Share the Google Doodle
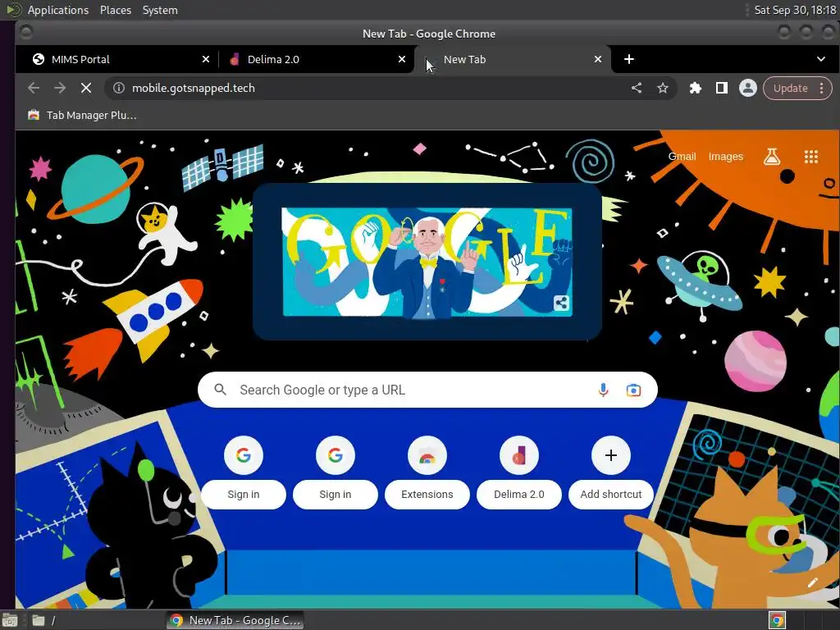The image size is (840, 630). point(561,304)
